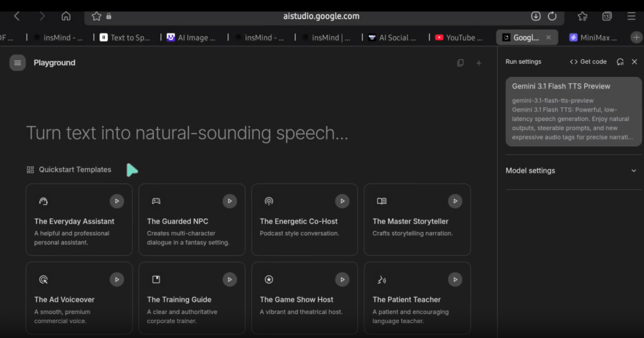
Task: Open The Patient Teacher template title
Action: coord(406,300)
